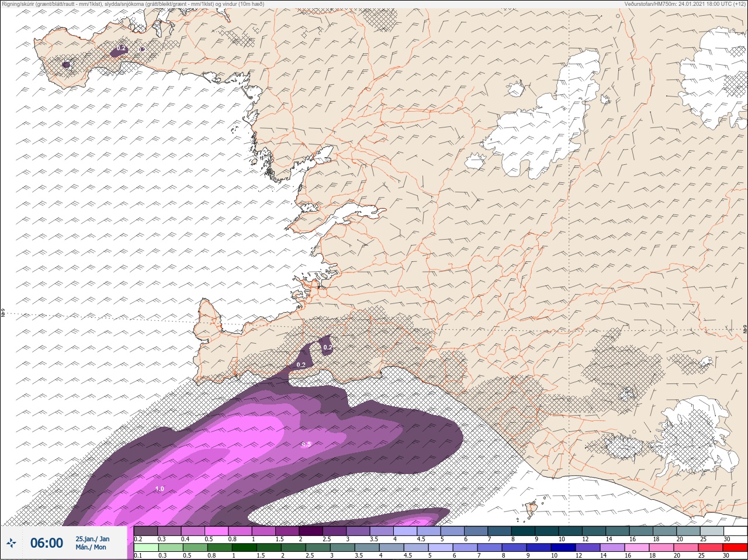
Task: Select the '25.jan./ Jan' date text
Action: click(92, 539)
